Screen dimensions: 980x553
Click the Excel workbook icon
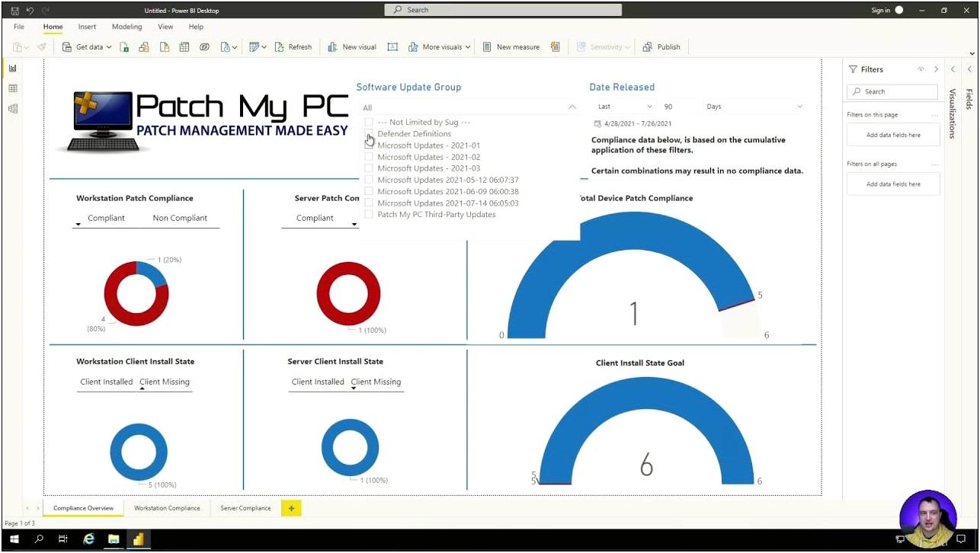(124, 47)
